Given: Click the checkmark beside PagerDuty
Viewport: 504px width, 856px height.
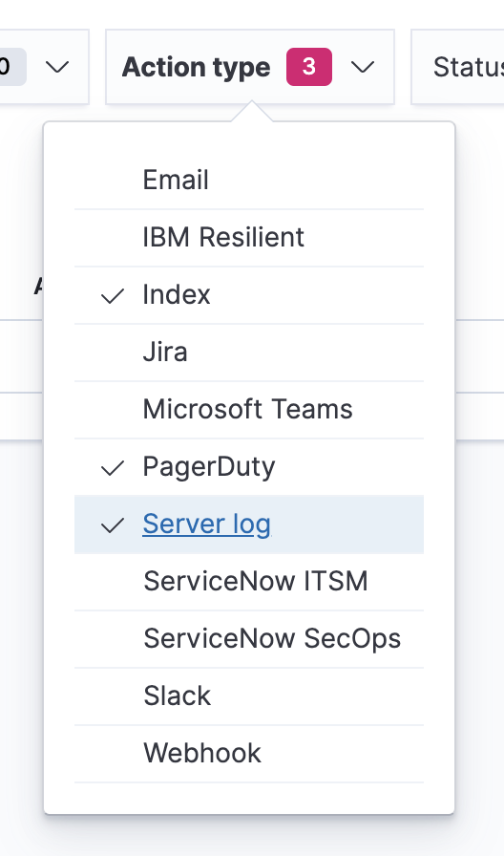Looking at the screenshot, I should [x=113, y=468].
